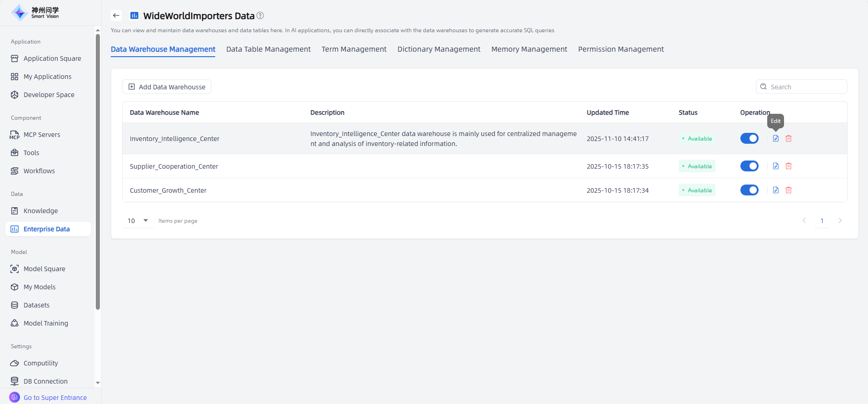Click the sidebar vertical scrollbar
The image size is (868, 404).
98,172
